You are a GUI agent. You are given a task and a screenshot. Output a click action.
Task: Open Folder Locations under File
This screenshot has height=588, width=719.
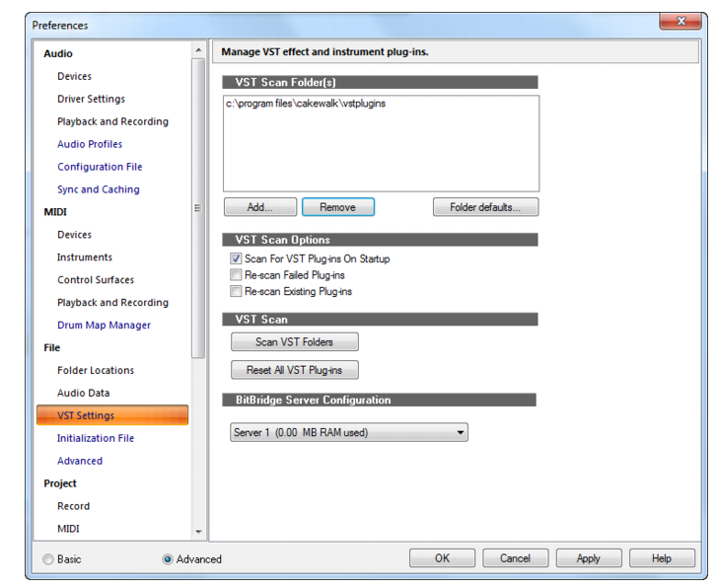click(96, 370)
